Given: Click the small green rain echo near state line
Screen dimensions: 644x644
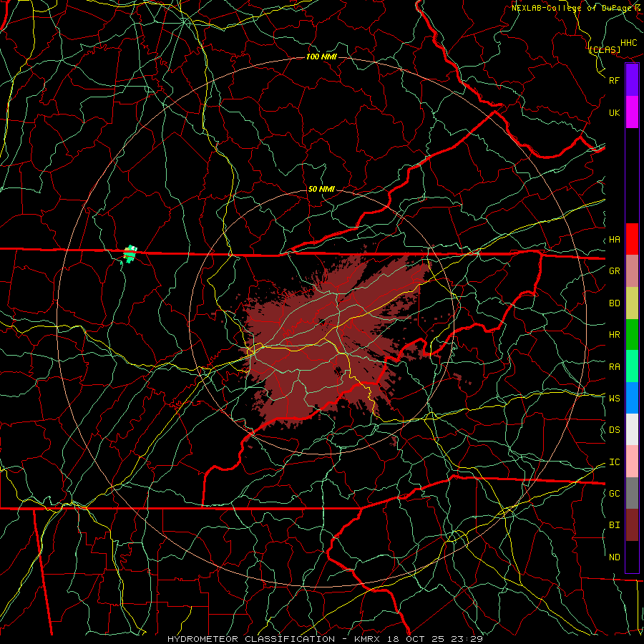Looking at the screenshot, I should 130,254.
